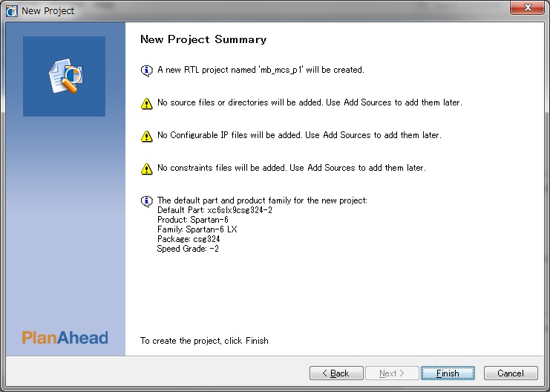
Task: Click the project wizard magnifier illustration
Action: click(65, 76)
